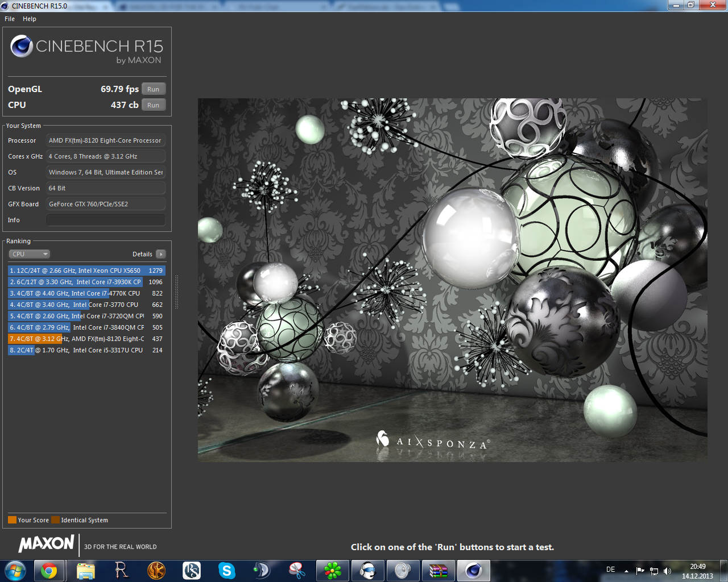The width and height of the screenshot is (728, 582).
Task: Click the Processor field showing AMD FX-8120
Action: [106, 140]
